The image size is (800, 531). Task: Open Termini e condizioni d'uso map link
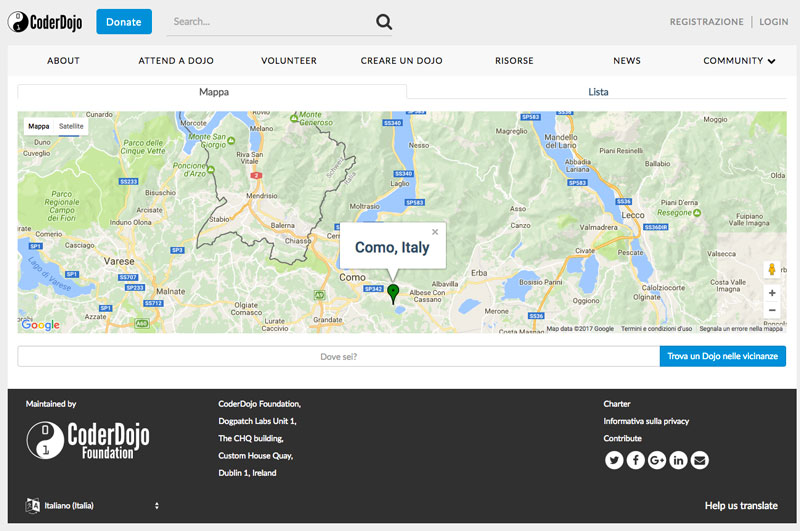pyautogui.click(x=656, y=329)
